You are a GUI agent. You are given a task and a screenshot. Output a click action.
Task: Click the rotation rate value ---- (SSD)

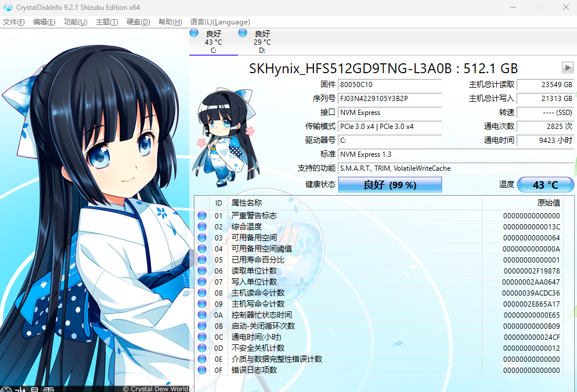click(545, 113)
